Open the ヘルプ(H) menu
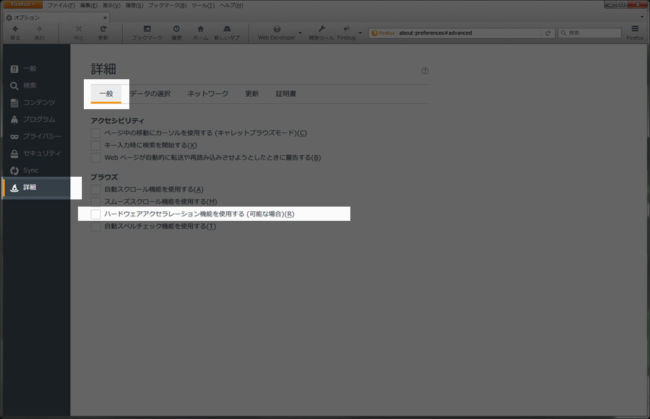 [x=231, y=5]
